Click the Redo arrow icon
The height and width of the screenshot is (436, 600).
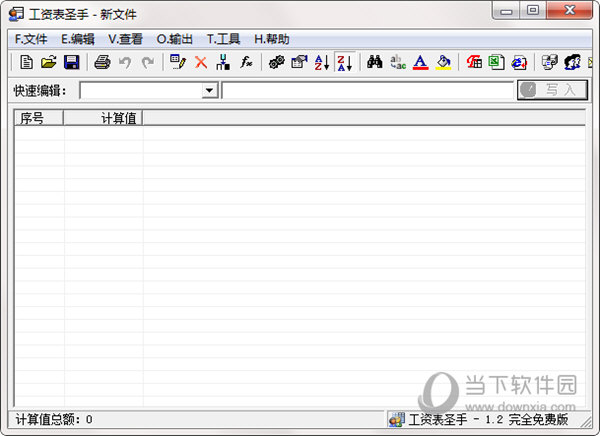coord(148,62)
